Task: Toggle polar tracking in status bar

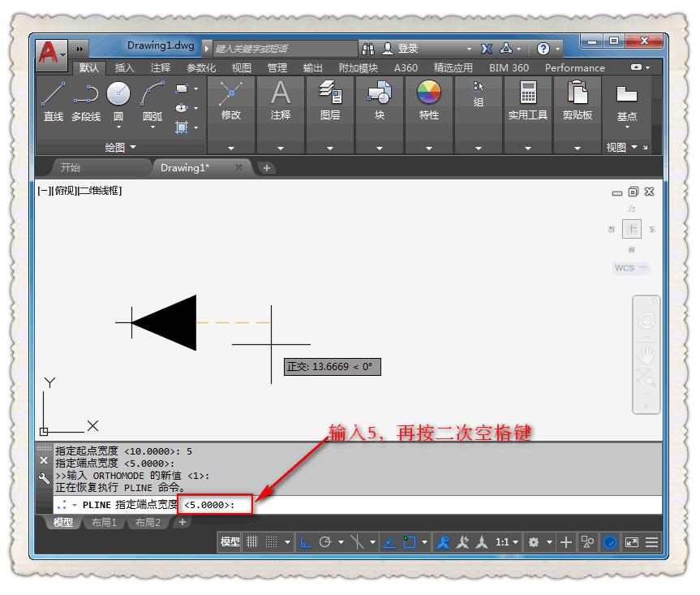Action: 325,542
